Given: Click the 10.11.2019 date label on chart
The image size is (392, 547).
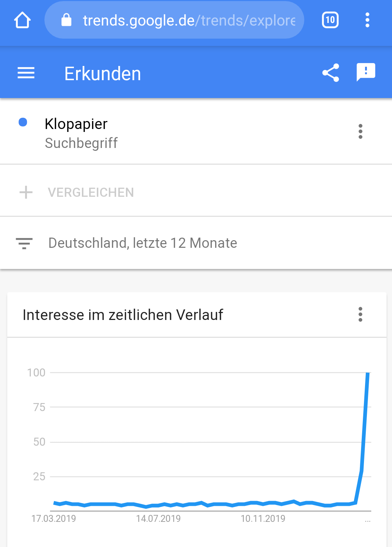Looking at the screenshot, I should 263,519.
